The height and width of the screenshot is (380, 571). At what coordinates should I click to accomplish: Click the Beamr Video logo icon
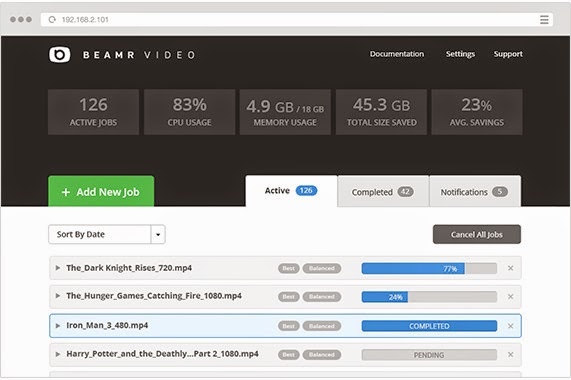coord(59,55)
